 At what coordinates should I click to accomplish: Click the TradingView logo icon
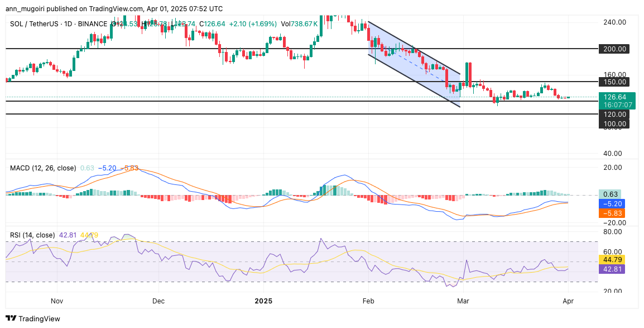[x=11, y=319]
